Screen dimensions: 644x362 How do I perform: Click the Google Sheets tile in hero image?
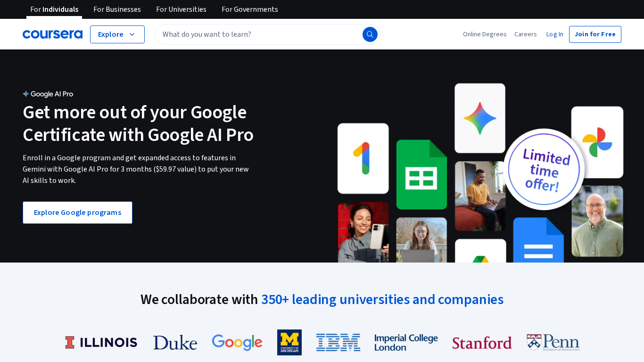pos(421,175)
